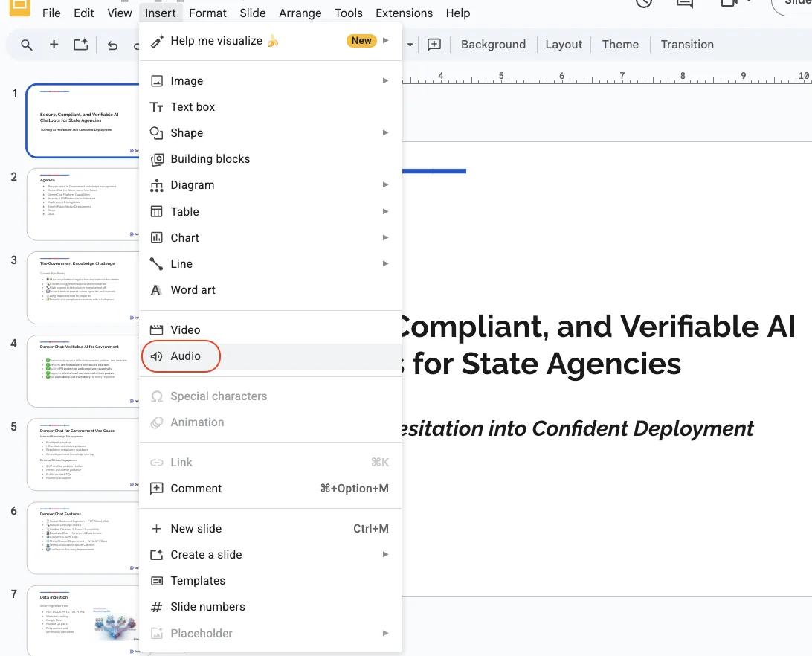Open comment history icon at top right
The width and height of the screenshot is (812, 656).
(684, 4)
